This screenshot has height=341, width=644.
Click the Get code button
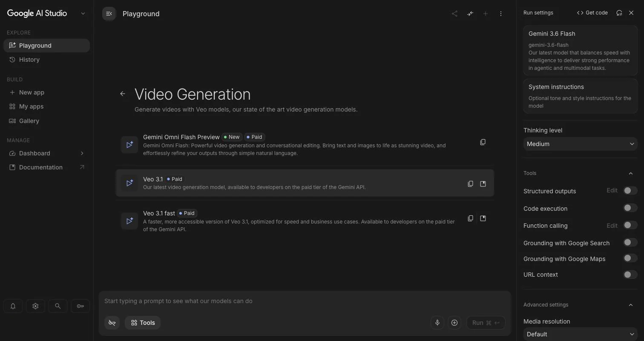[592, 13]
